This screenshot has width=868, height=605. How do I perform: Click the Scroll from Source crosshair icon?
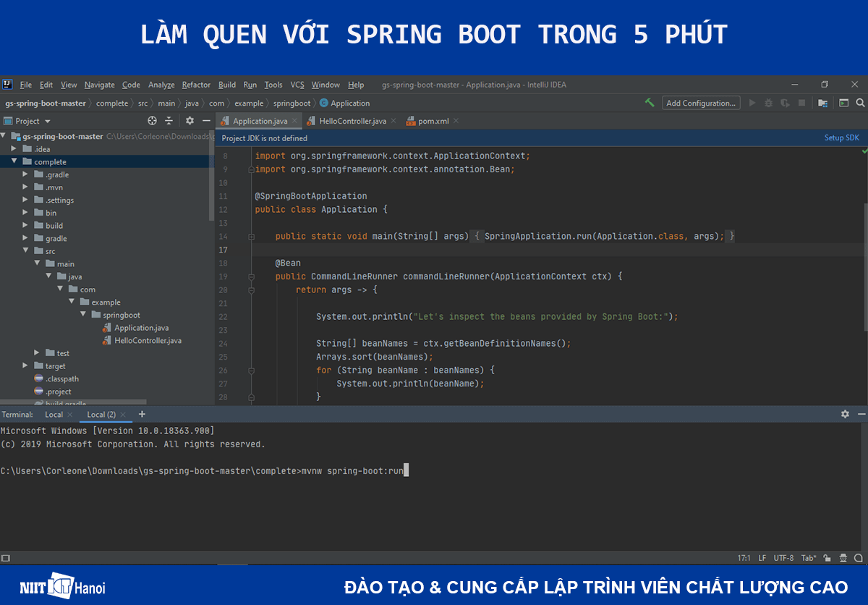(x=152, y=121)
